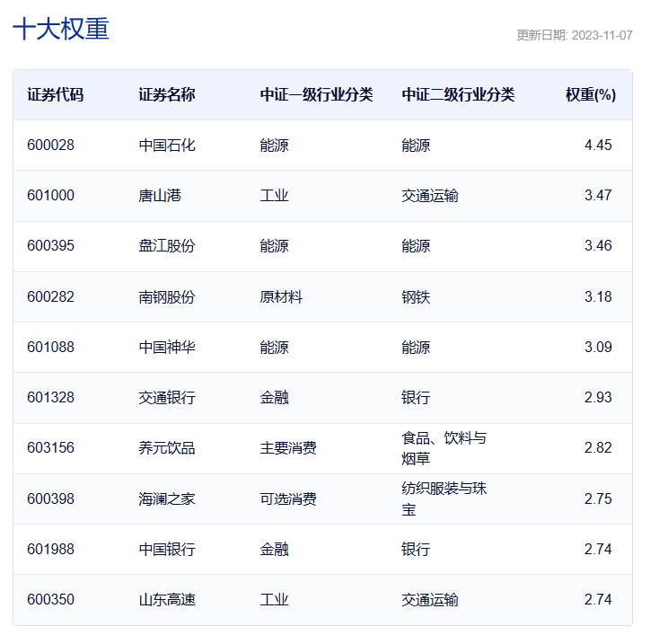Select security code 601000

(x=51, y=196)
